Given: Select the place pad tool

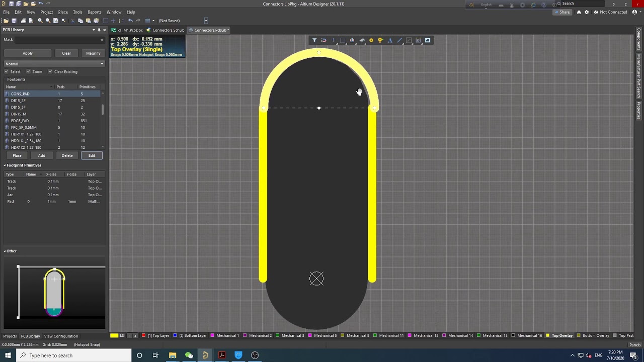Looking at the screenshot, I should coord(371,40).
